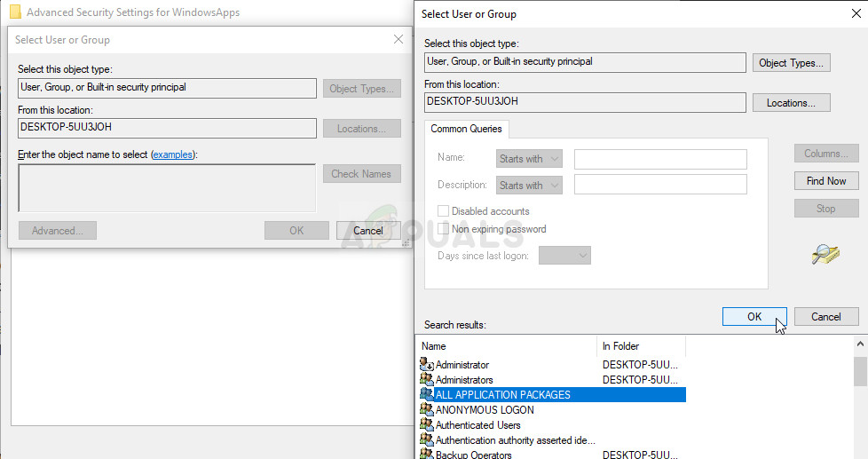Click the Backup Operators group icon
The image size is (868, 459).
(x=426, y=454)
